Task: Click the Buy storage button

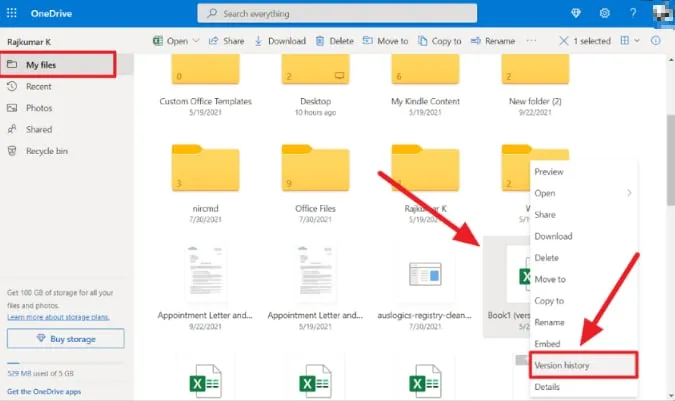Action: 65,339
